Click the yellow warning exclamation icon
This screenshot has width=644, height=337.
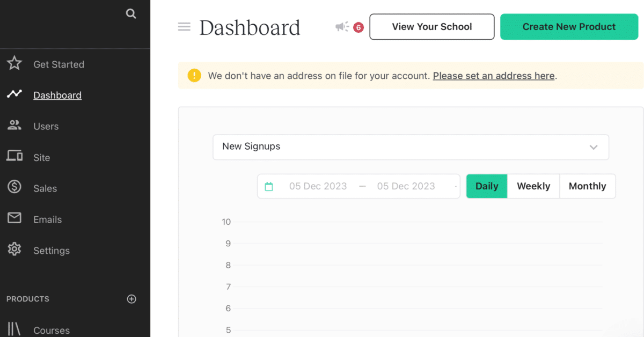click(x=194, y=76)
